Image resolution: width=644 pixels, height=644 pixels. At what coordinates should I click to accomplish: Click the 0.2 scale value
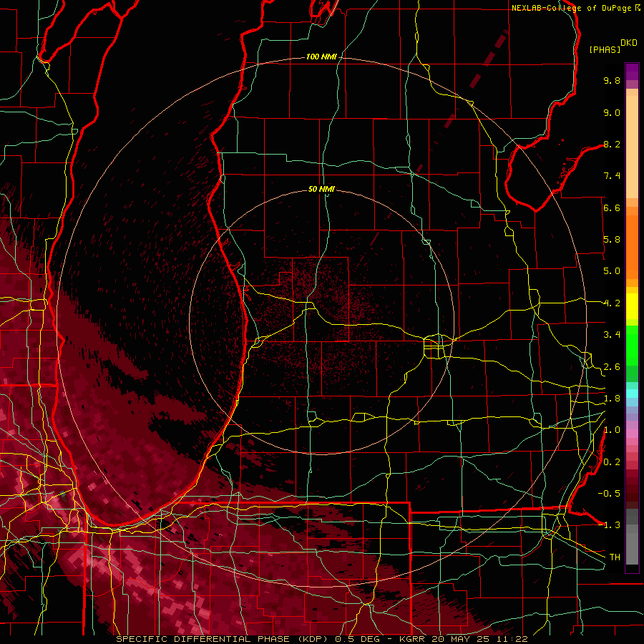[612, 462]
